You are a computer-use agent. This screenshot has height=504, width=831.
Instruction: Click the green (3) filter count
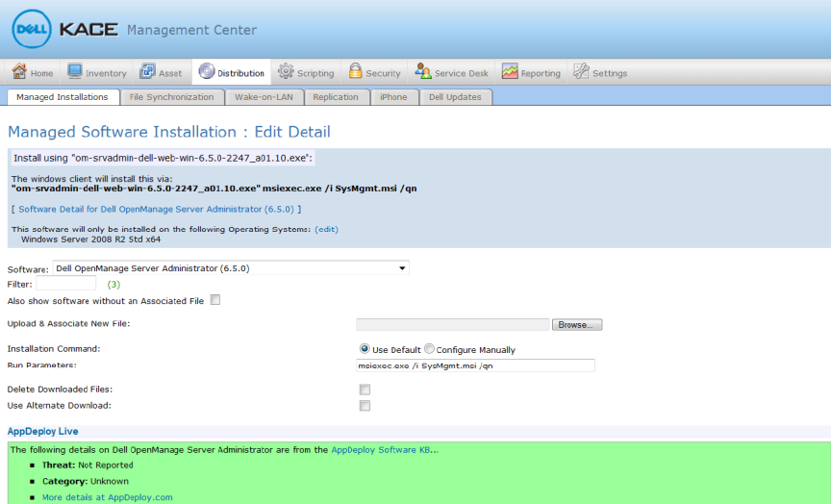[x=113, y=285]
